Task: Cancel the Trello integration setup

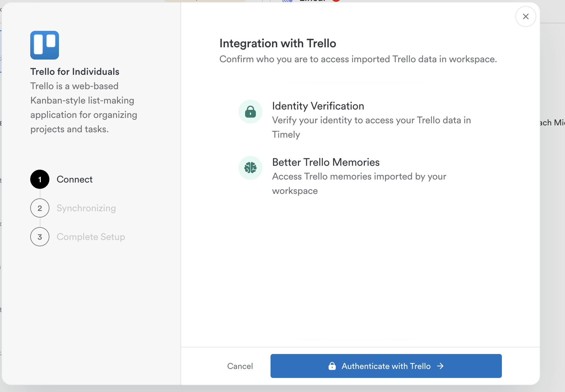Action: tap(240, 366)
